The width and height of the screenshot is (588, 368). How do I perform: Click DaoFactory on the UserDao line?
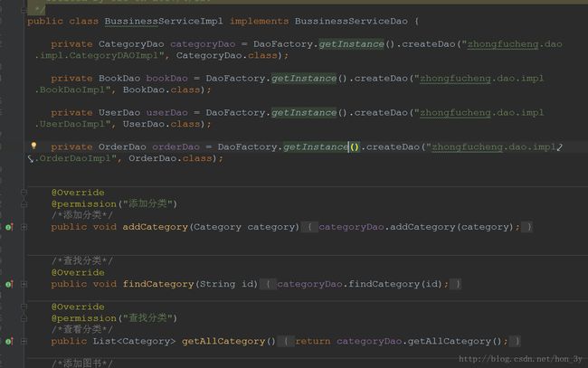(235, 113)
